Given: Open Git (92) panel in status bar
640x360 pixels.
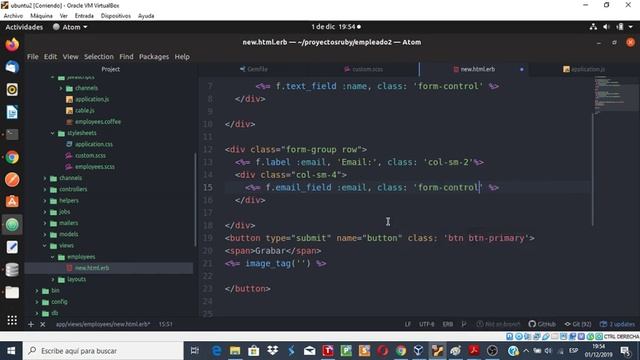Looking at the screenshot, I should [578, 324].
